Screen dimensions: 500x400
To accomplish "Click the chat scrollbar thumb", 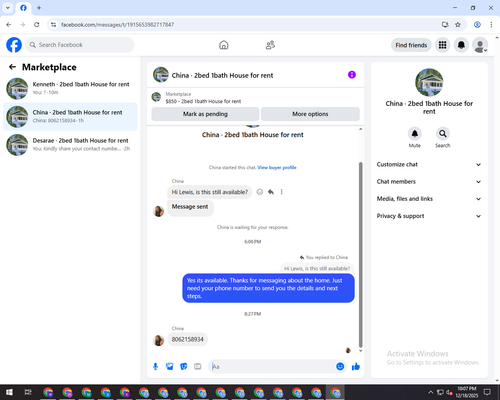I will [360, 255].
